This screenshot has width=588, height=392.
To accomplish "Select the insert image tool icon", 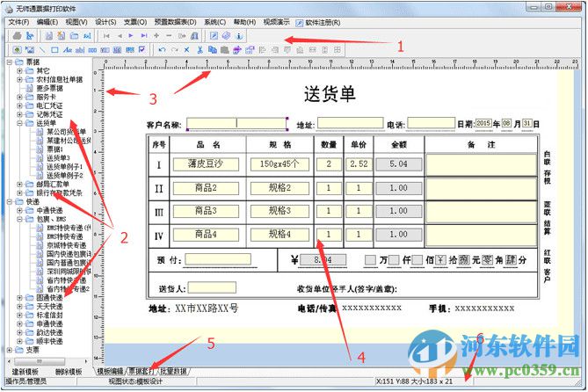I will point(18,49).
